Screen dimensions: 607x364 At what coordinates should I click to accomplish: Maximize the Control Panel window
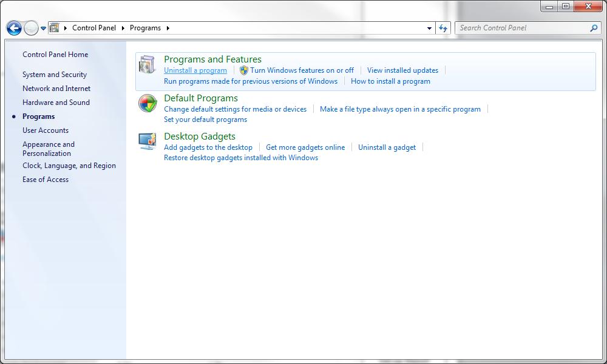tap(566, 6)
